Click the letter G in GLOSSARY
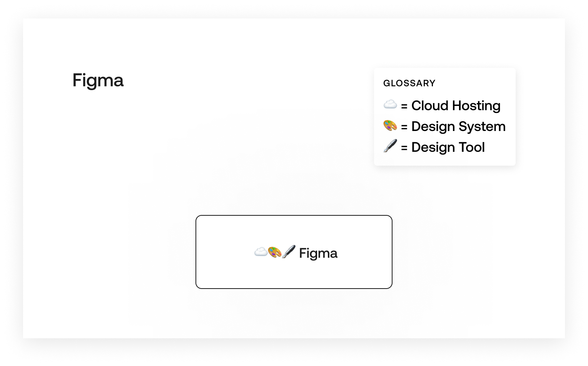Viewport: 588px width, 366px height. click(386, 83)
